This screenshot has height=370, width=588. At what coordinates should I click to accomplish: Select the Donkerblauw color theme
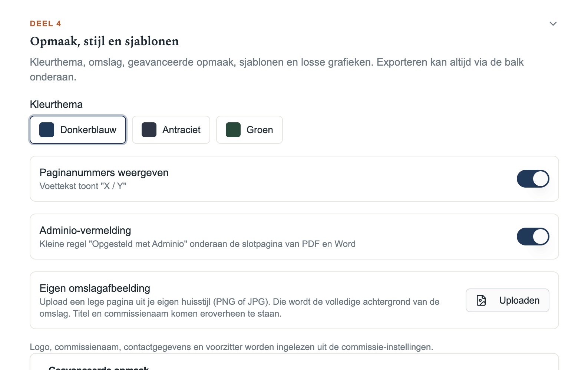78,130
